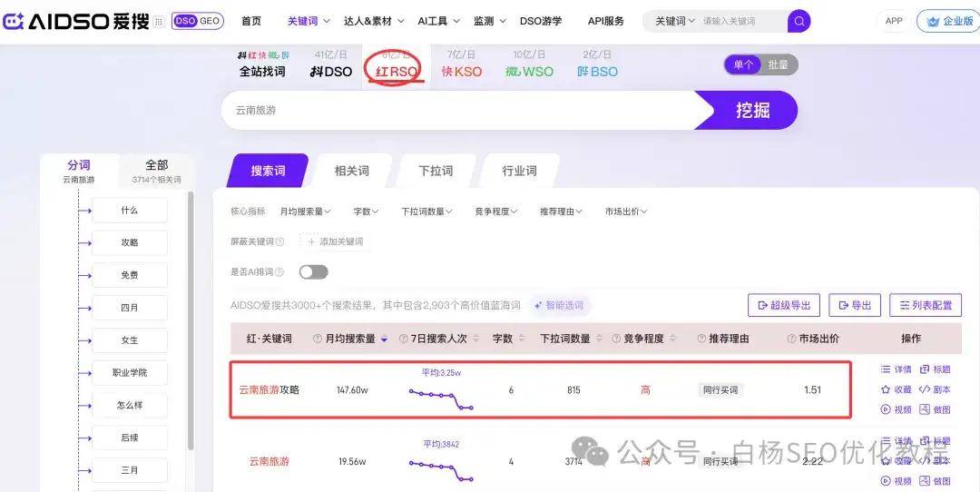Screen dimensions: 980x492
Task: Sort by 字数 column arrows
Action: point(522,339)
